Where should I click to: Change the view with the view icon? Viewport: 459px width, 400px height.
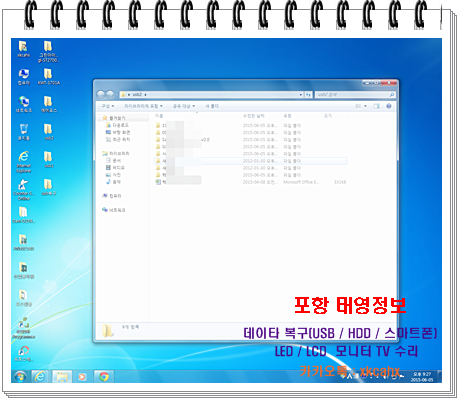[x=358, y=106]
